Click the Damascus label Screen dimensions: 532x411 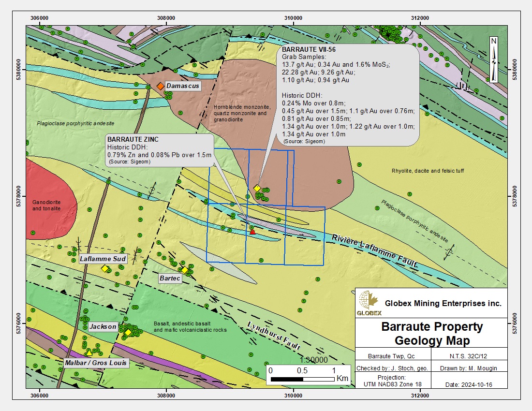(x=182, y=86)
